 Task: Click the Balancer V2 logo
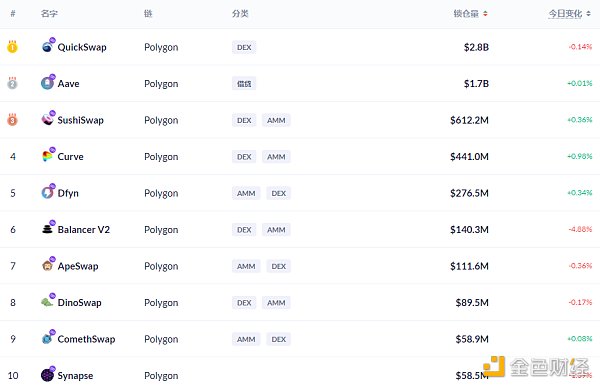[47, 229]
